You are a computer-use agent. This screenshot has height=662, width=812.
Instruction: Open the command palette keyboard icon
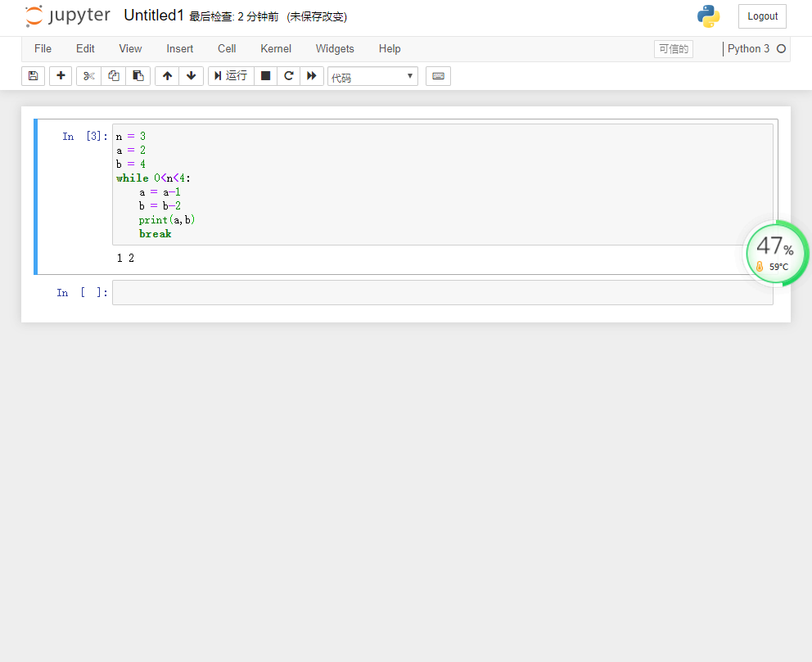pos(438,76)
